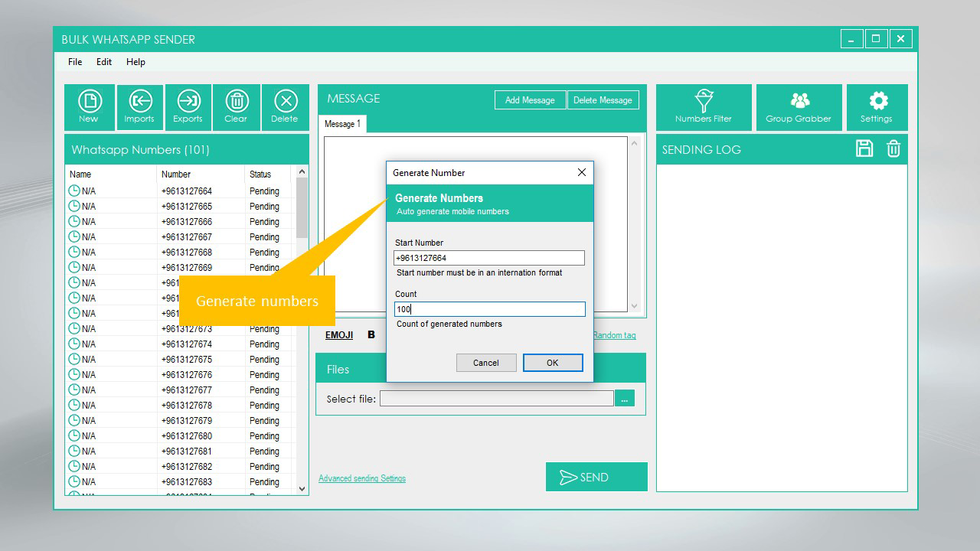Click the numbers list scroll up arrow

pos(302,172)
